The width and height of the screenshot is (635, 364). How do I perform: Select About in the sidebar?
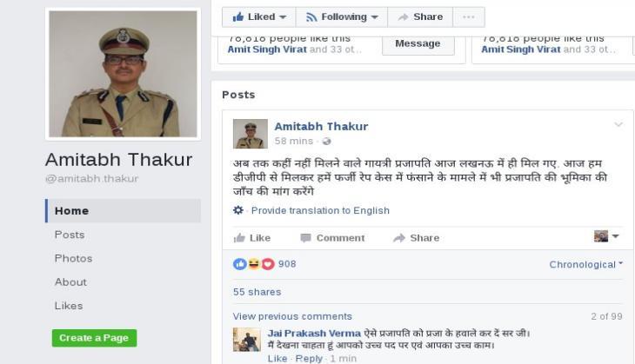(x=70, y=282)
